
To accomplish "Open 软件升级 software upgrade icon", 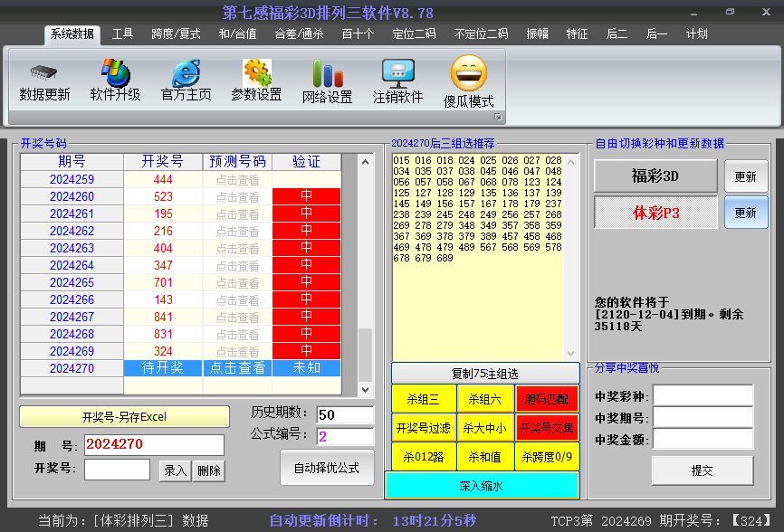I will click(x=115, y=73).
